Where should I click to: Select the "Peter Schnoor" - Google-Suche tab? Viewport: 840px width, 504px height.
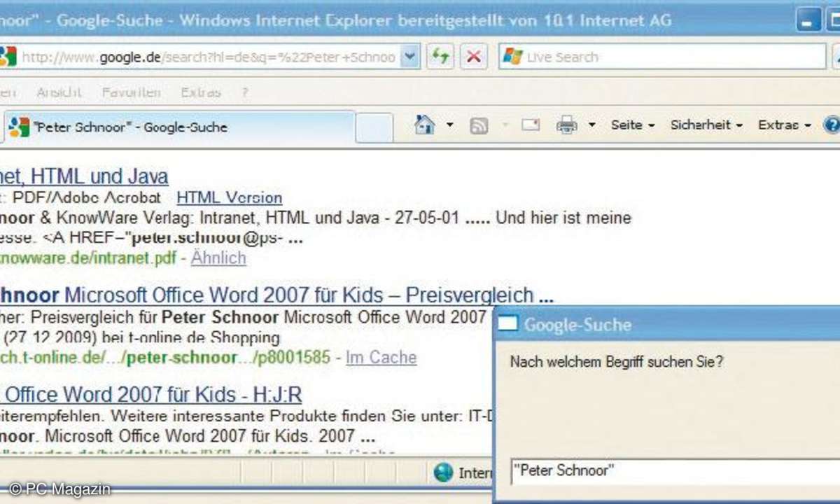pos(178,127)
